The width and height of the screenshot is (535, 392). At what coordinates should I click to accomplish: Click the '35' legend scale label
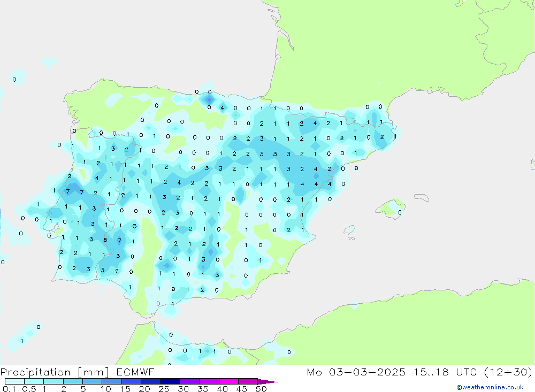pyautogui.click(x=203, y=389)
